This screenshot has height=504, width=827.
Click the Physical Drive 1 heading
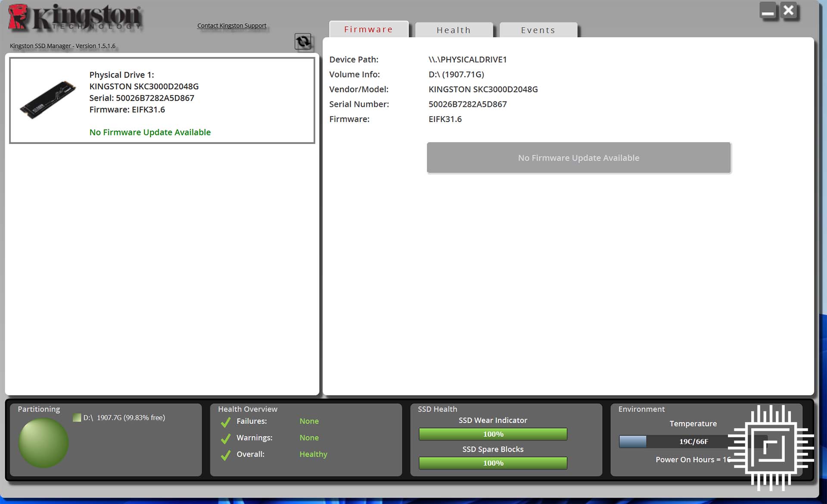click(x=121, y=75)
